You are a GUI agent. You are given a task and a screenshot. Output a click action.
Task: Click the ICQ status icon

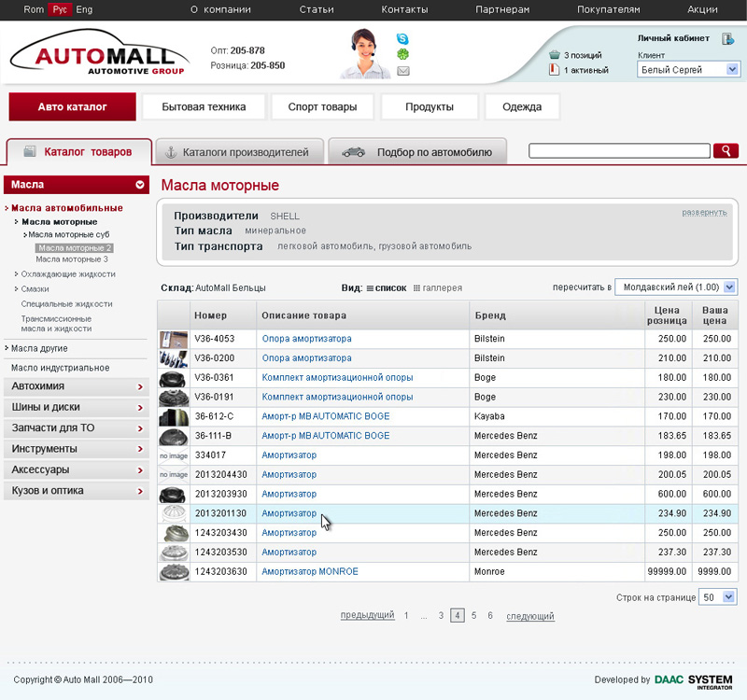click(x=402, y=53)
